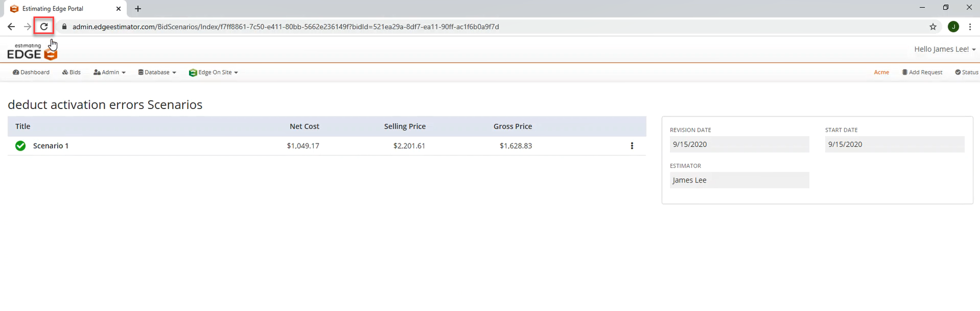Click the browser reload page button
The height and width of the screenshot is (311, 980).
click(x=44, y=27)
